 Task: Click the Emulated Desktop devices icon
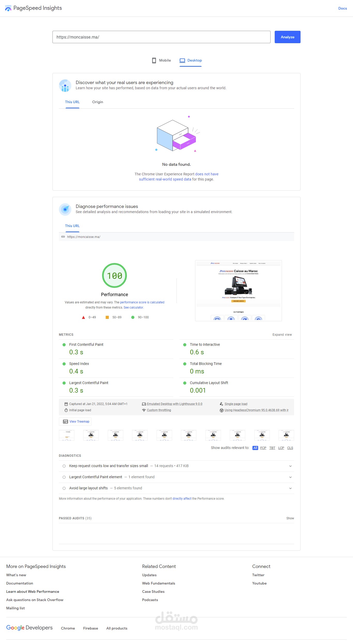coord(144,404)
